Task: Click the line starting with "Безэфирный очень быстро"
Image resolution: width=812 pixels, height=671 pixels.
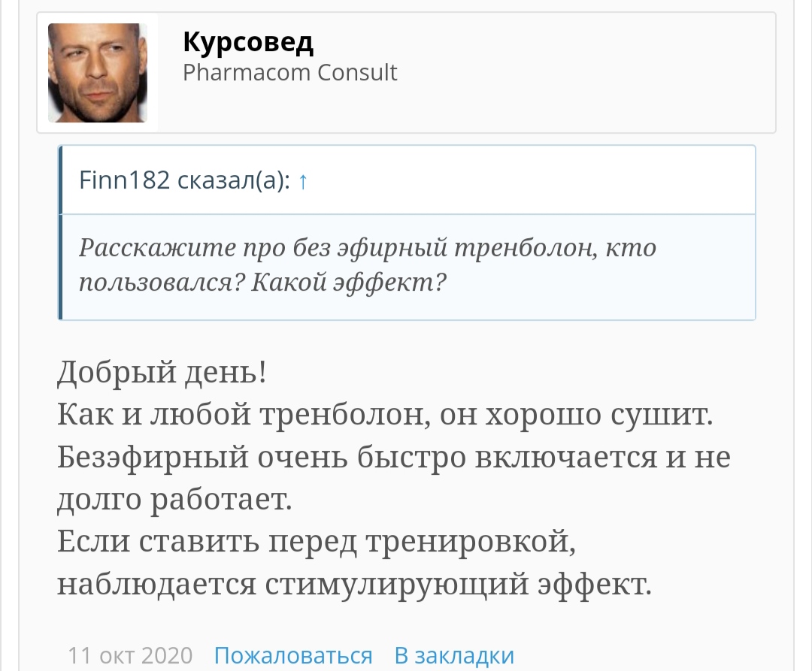Action: coord(393,457)
